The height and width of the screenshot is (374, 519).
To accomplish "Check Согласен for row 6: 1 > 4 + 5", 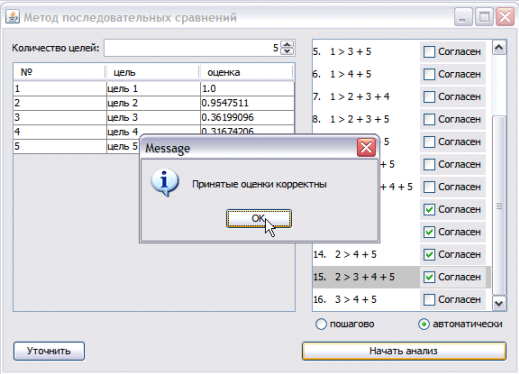I will tap(429, 74).
